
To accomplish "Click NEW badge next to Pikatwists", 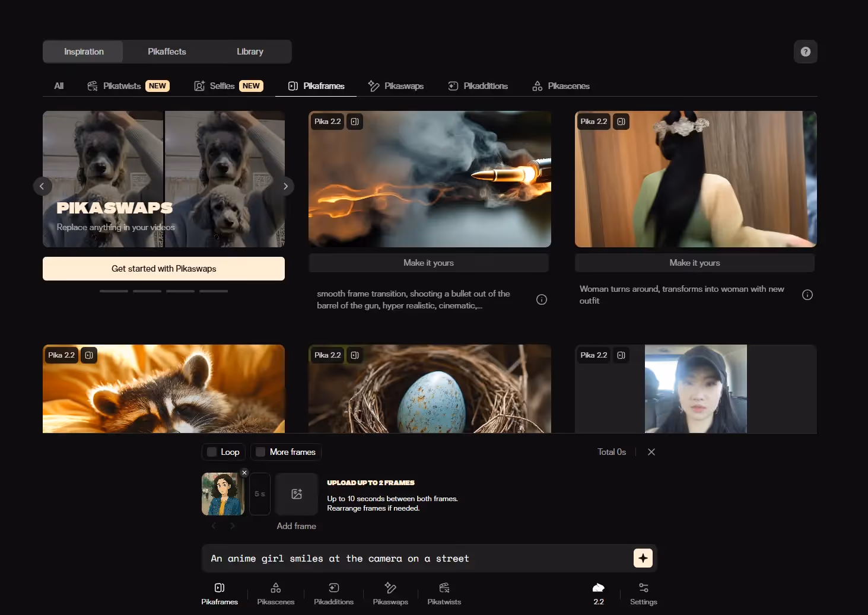I will 157,86.
